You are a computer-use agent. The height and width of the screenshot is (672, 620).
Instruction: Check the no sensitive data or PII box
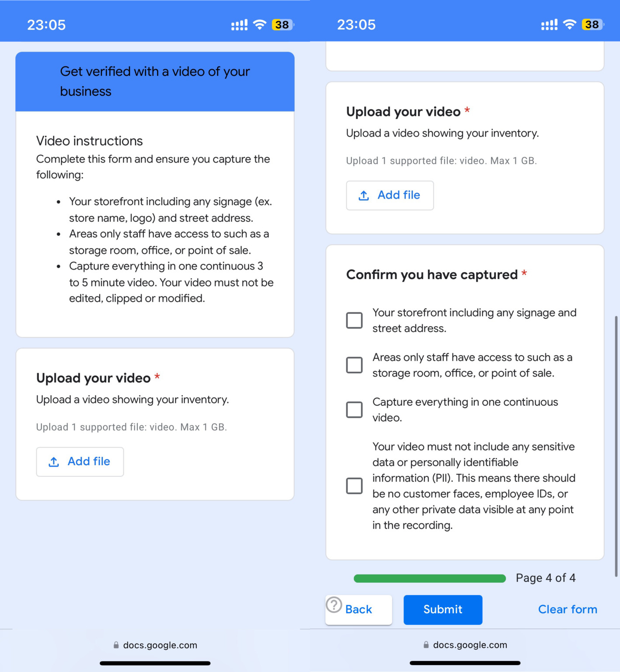pos(354,486)
